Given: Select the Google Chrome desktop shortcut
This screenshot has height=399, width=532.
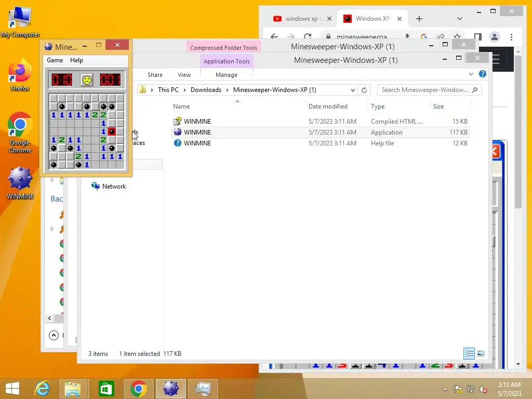Looking at the screenshot, I should tap(20, 132).
